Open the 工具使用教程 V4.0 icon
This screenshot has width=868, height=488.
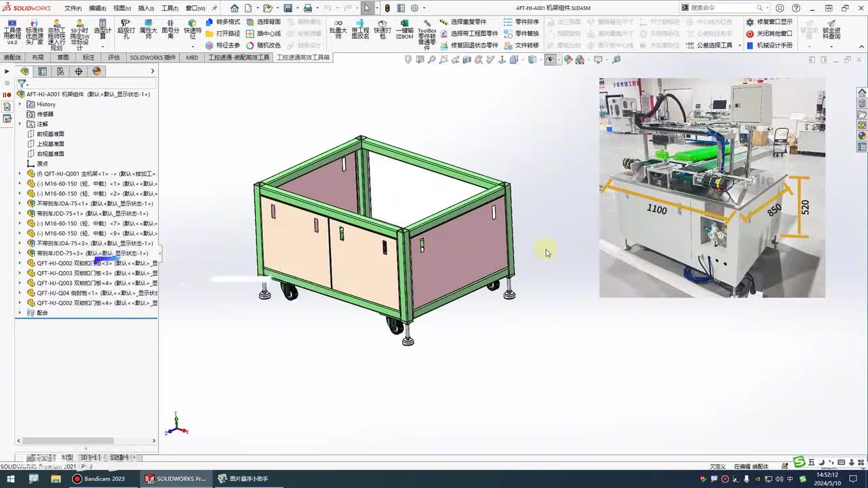(x=12, y=32)
